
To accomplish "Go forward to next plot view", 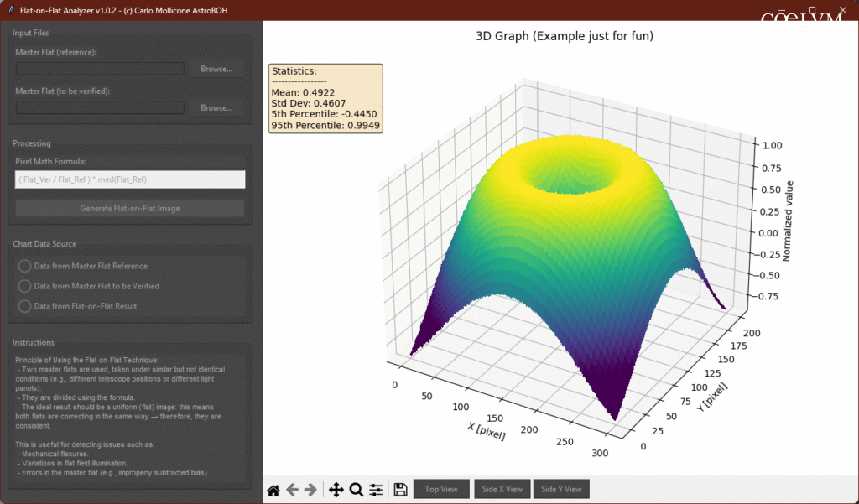I will [310, 490].
